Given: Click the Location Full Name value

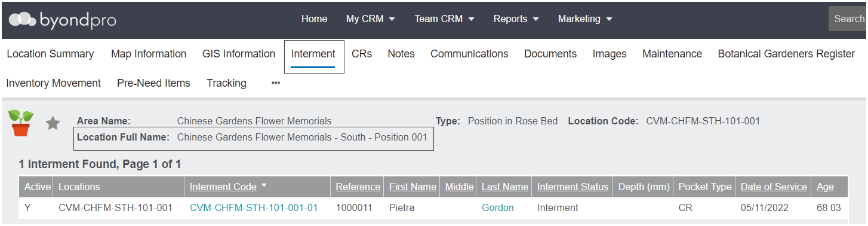Looking at the screenshot, I should click(x=302, y=137).
